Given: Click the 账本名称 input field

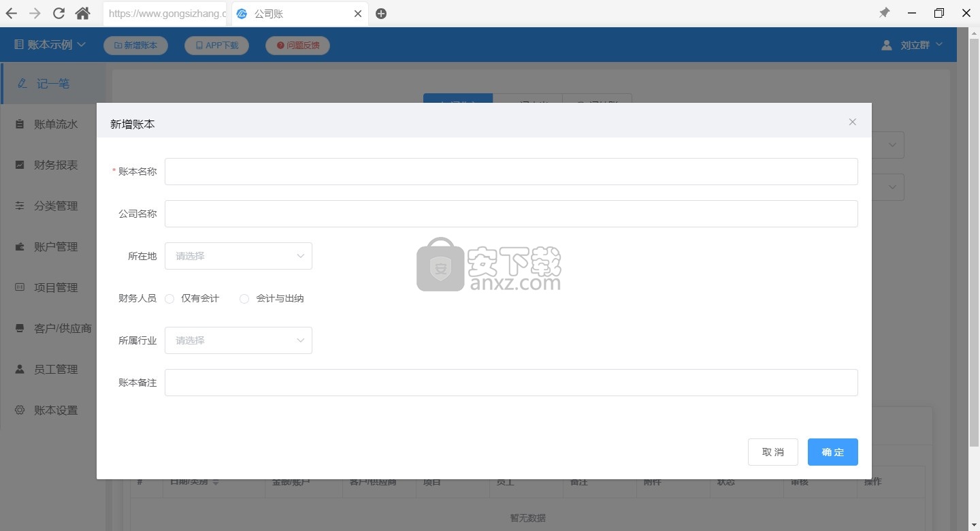Looking at the screenshot, I should coord(511,172).
